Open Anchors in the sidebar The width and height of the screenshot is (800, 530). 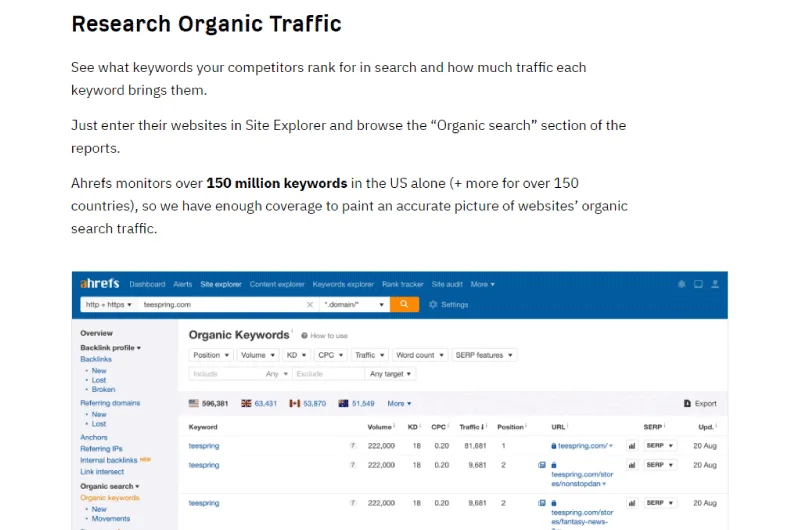[93, 437]
